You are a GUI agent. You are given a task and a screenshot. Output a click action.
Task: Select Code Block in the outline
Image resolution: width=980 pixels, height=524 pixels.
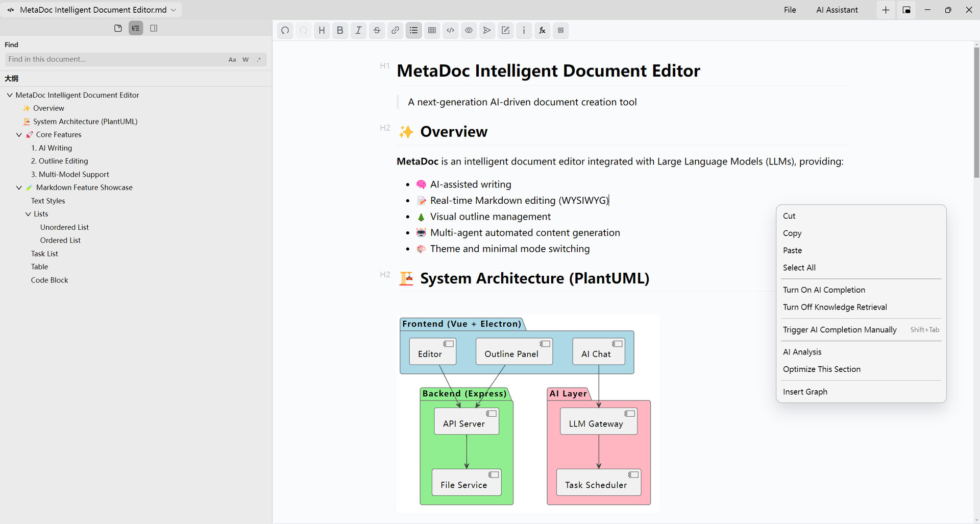[50, 280]
